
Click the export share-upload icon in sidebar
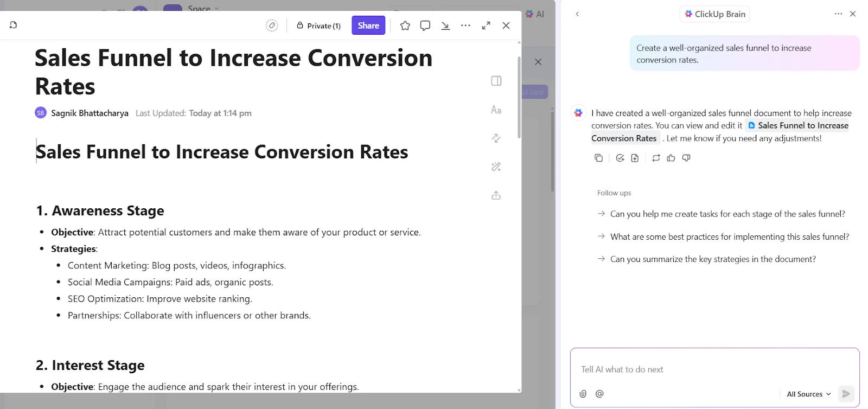point(496,195)
